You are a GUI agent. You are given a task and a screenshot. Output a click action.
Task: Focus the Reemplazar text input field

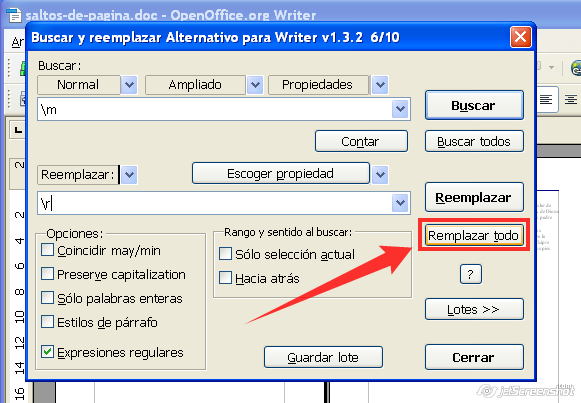coord(215,203)
